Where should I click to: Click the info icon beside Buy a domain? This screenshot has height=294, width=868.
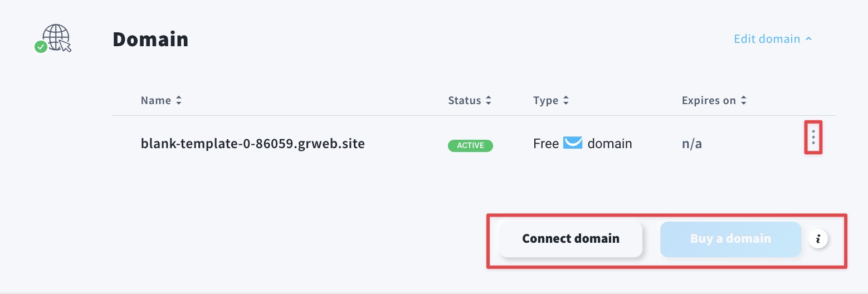click(818, 239)
